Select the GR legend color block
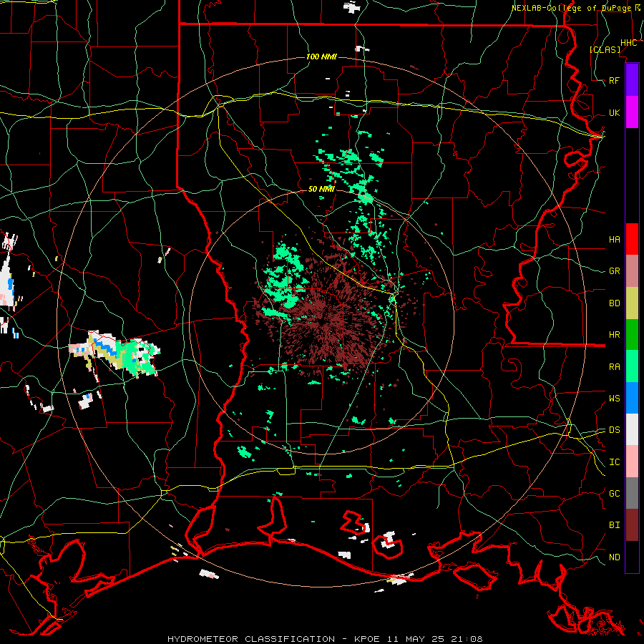 [x=632, y=271]
